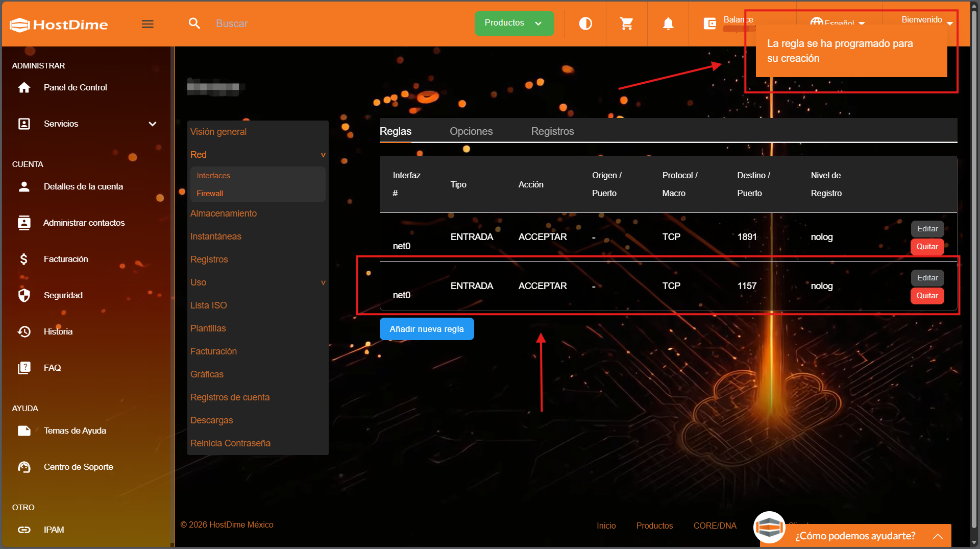
Task: Click the search magnifier icon
Action: [194, 23]
